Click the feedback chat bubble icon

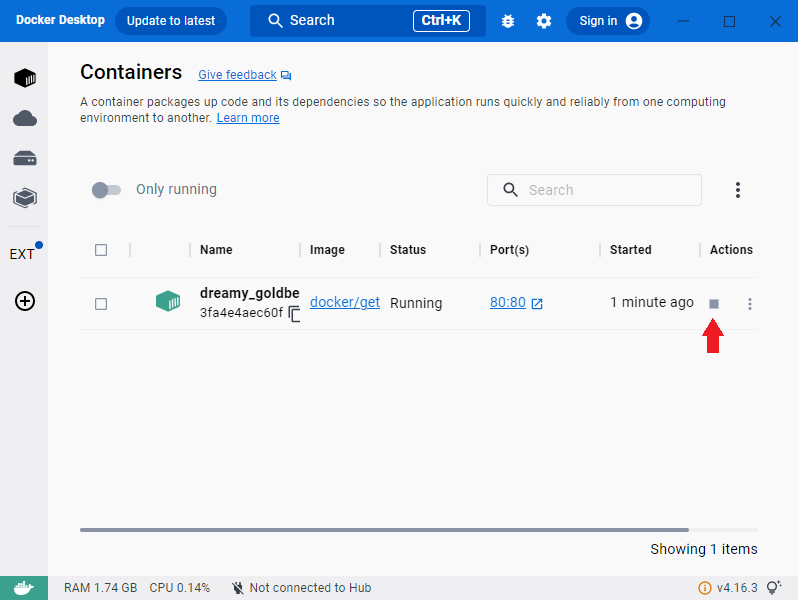(286, 76)
